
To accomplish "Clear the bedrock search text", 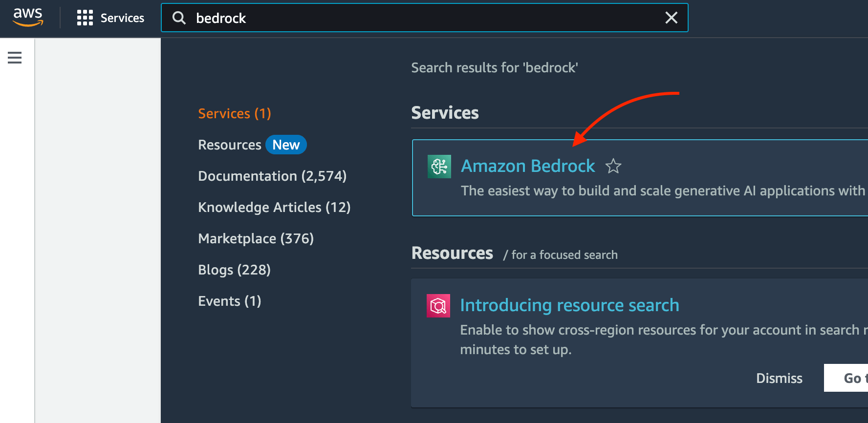I will 671,18.
